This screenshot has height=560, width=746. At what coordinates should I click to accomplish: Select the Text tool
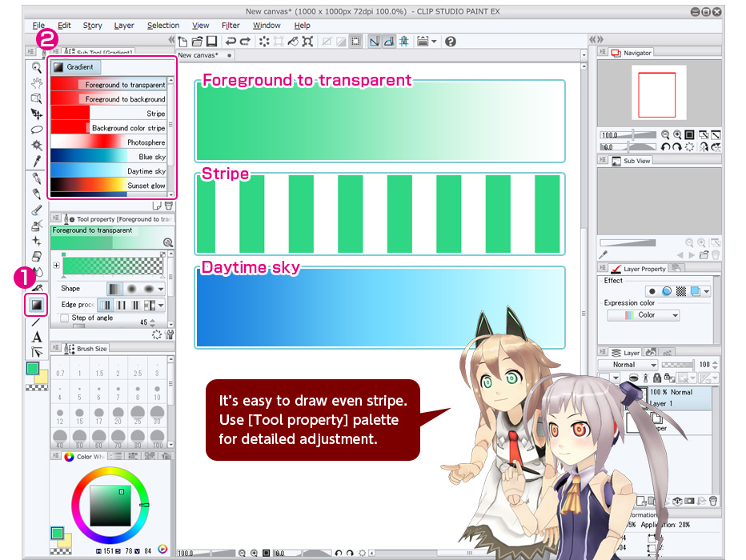(36, 338)
